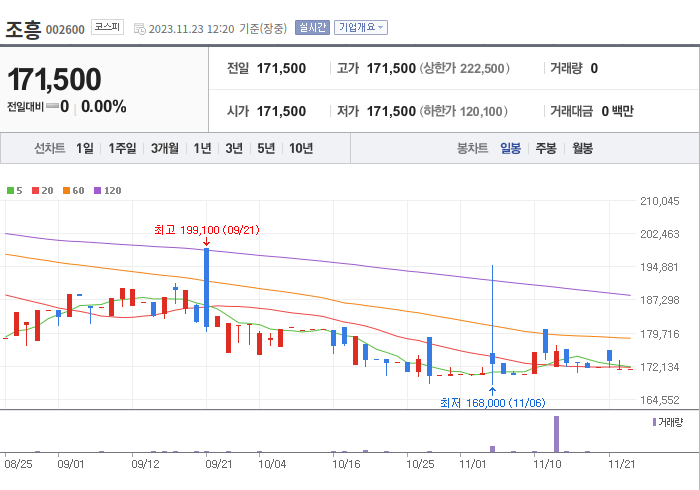Screen dimensions: 700x490
Task: Select the 1주일 line chart tab
Action: [122, 148]
